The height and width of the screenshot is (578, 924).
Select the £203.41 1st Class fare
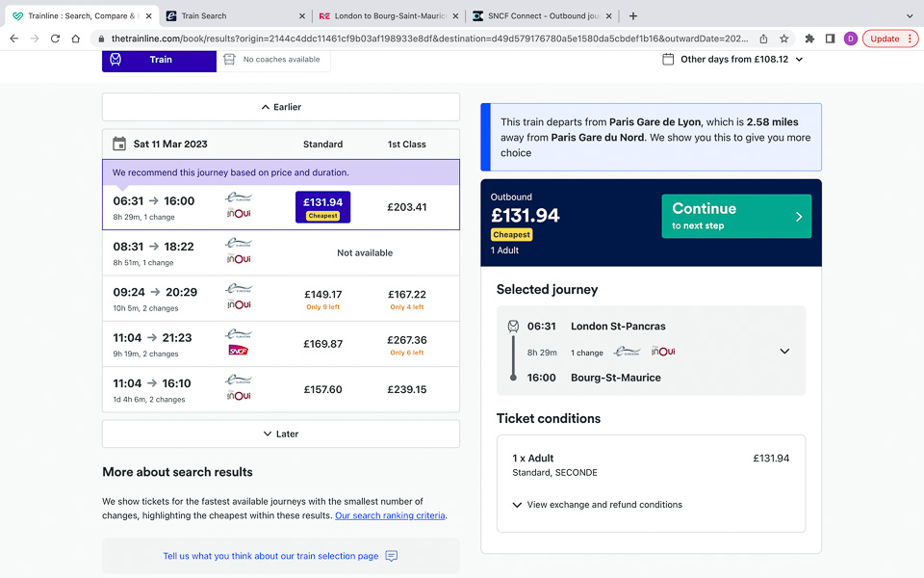(406, 207)
